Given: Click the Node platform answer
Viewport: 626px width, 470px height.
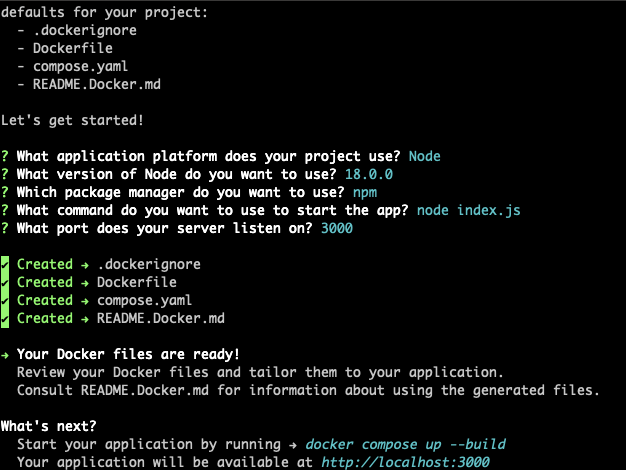Looking at the screenshot, I should (x=424, y=156).
